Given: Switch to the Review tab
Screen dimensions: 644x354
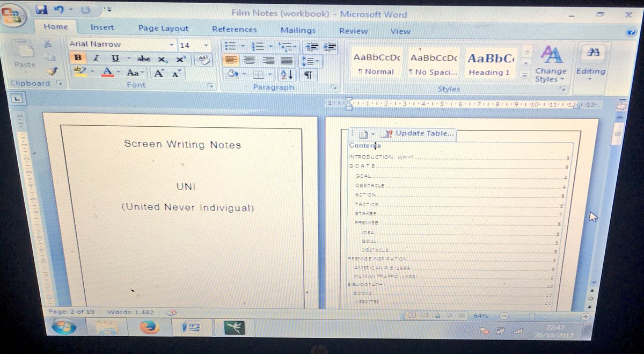Looking at the screenshot, I should click(354, 31).
